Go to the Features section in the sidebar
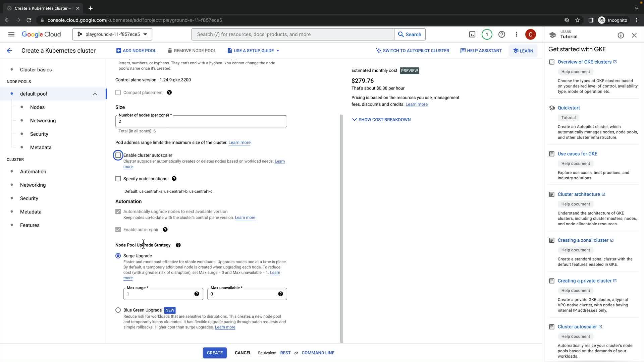644x362 pixels. pos(30,225)
